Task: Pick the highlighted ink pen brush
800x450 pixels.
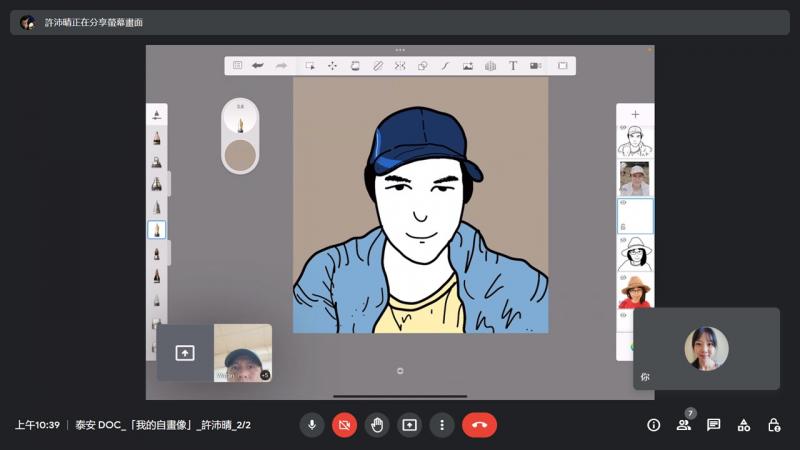Action: (x=157, y=230)
